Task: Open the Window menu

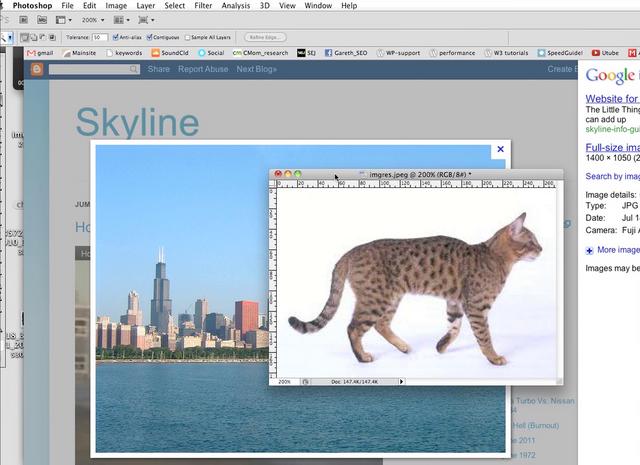Action: pos(318,6)
